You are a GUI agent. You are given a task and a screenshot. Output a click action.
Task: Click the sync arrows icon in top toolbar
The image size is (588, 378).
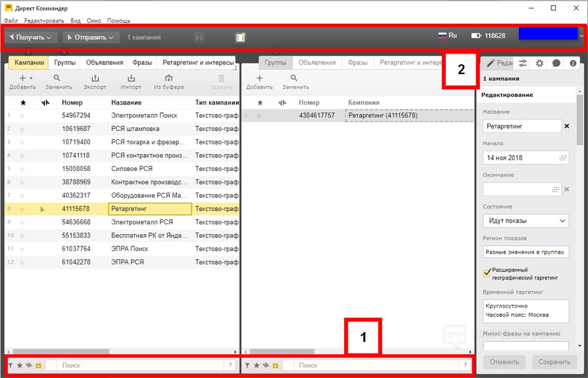[199, 37]
